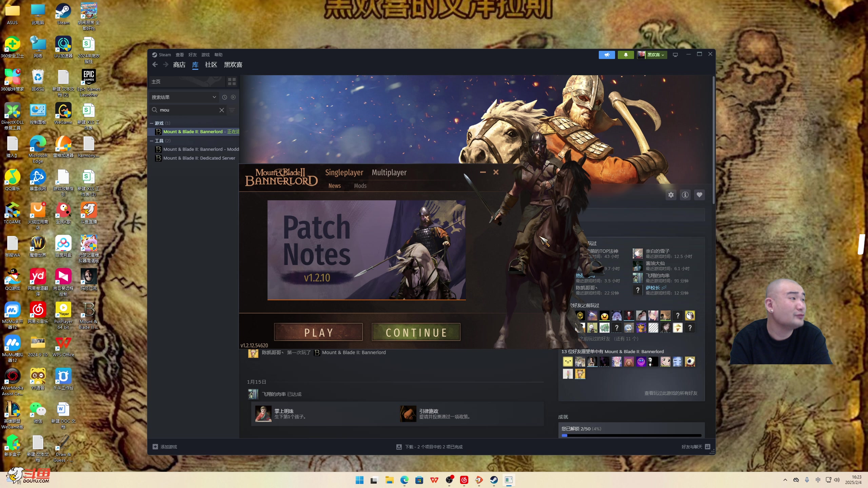This screenshot has width=868, height=488.
Task: Open File Explorer from taskbar
Action: [x=389, y=480]
